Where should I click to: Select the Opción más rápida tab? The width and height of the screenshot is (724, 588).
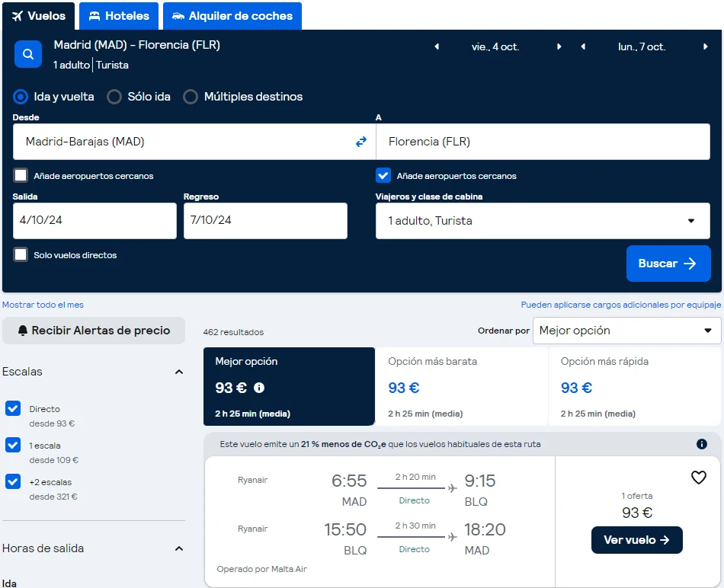click(x=634, y=386)
